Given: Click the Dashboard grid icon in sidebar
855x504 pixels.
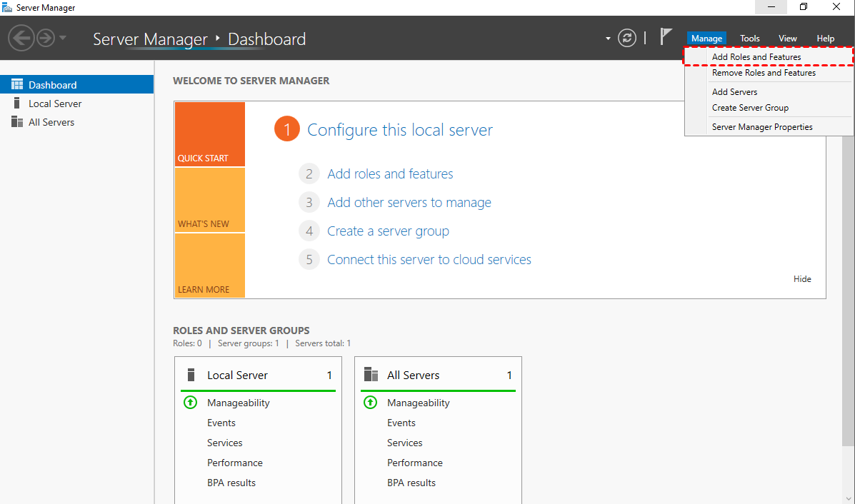Looking at the screenshot, I should coord(17,84).
